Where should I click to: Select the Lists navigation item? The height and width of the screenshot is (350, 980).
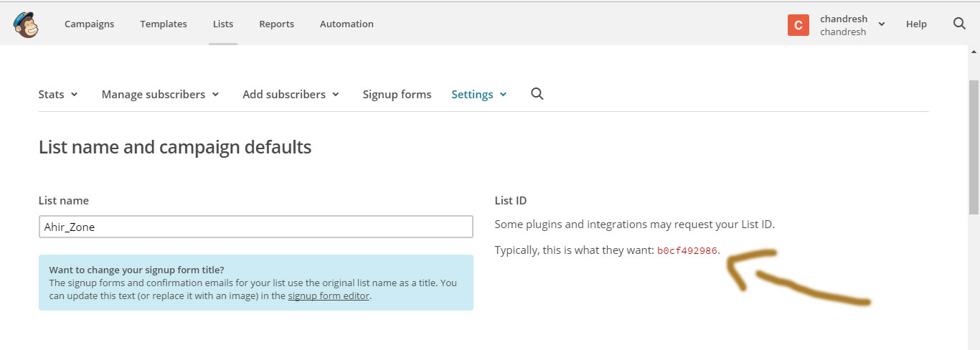pos(223,24)
